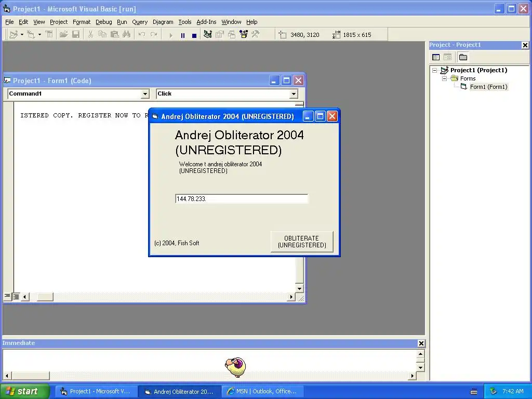Open the Debug menu
This screenshot has width=532, height=399.
click(103, 22)
